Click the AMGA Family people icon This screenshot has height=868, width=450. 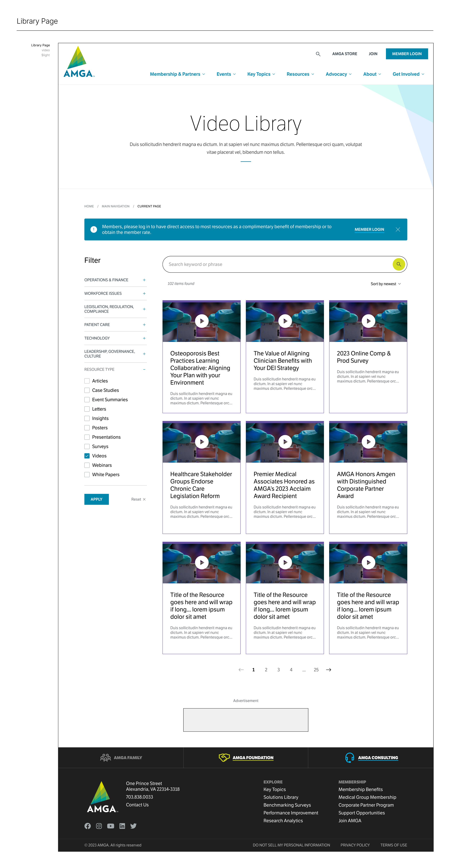[106, 758]
